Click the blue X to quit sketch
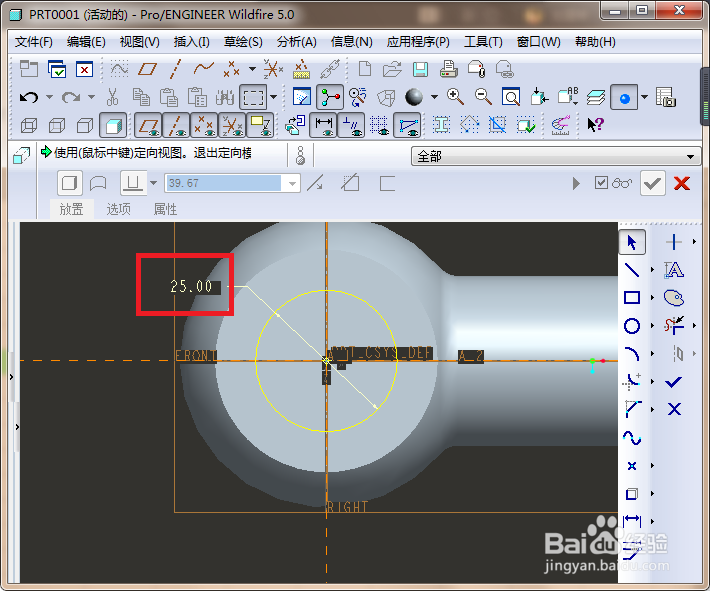Image resolution: width=710 pixels, height=591 pixels. (x=674, y=409)
